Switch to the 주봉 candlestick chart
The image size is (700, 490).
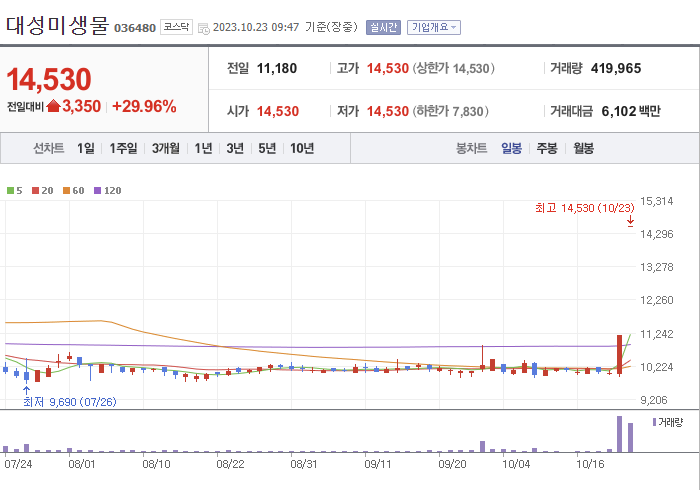coord(547,148)
